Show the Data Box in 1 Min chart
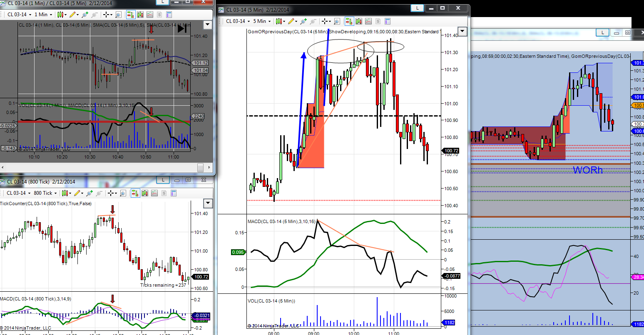Viewport: 644px width, 335px height. (118, 15)
